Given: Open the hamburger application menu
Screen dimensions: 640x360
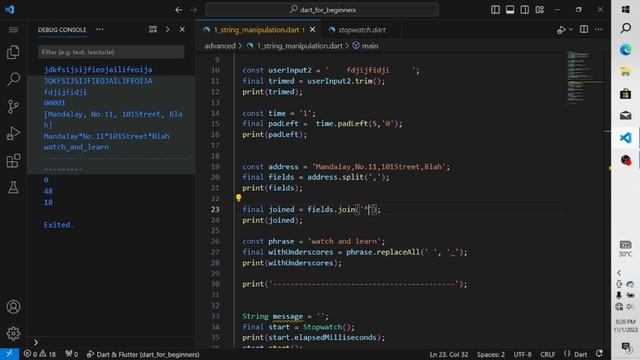Looking at the screenshot, I should [x=13, y=29].
